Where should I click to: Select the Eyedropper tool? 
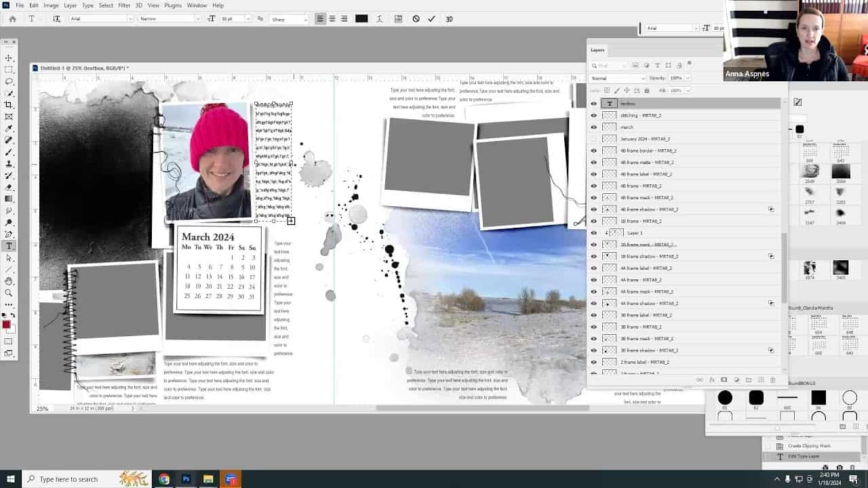9,128
